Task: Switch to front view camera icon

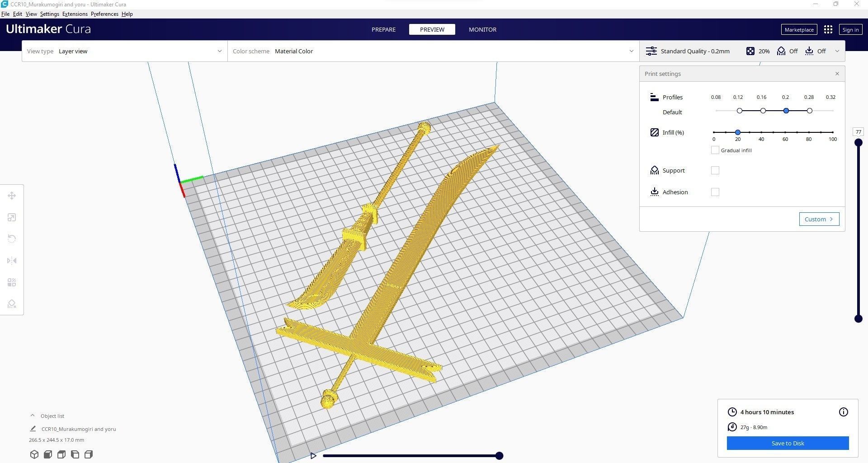Action: coord(48,454)
